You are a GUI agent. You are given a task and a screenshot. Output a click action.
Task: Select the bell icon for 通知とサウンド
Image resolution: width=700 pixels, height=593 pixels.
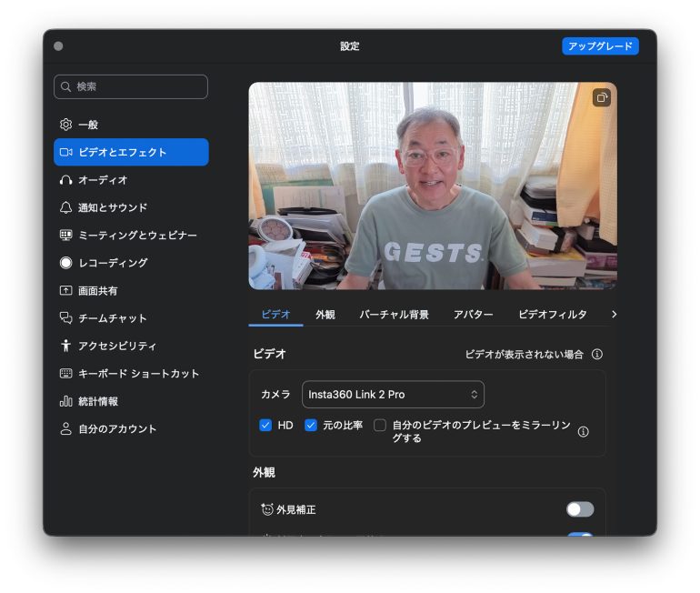65,207
